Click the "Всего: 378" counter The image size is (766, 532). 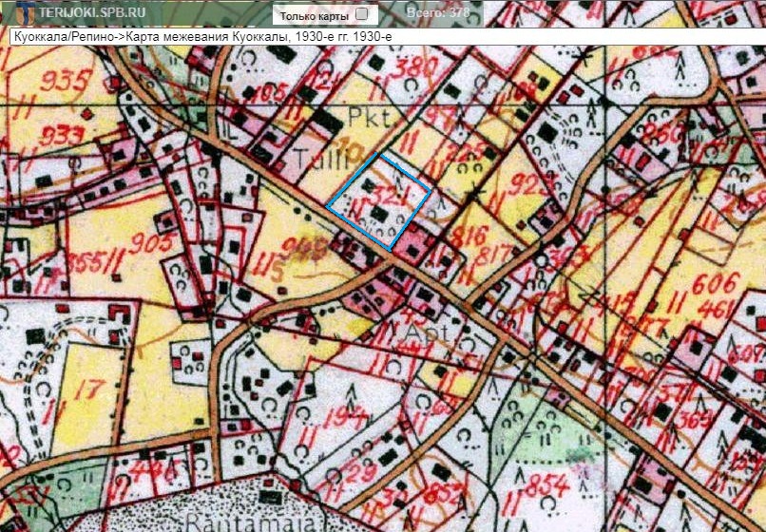(x=437, y=14)
